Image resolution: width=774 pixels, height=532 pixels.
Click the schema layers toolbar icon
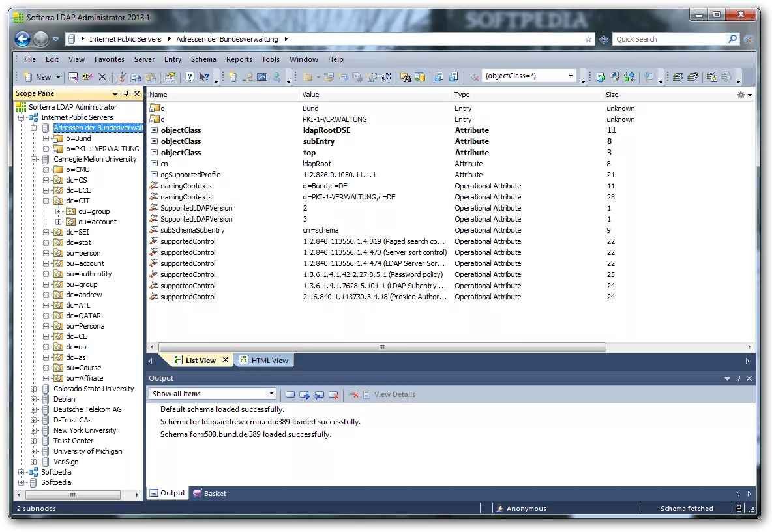click(x=678, y=77)
